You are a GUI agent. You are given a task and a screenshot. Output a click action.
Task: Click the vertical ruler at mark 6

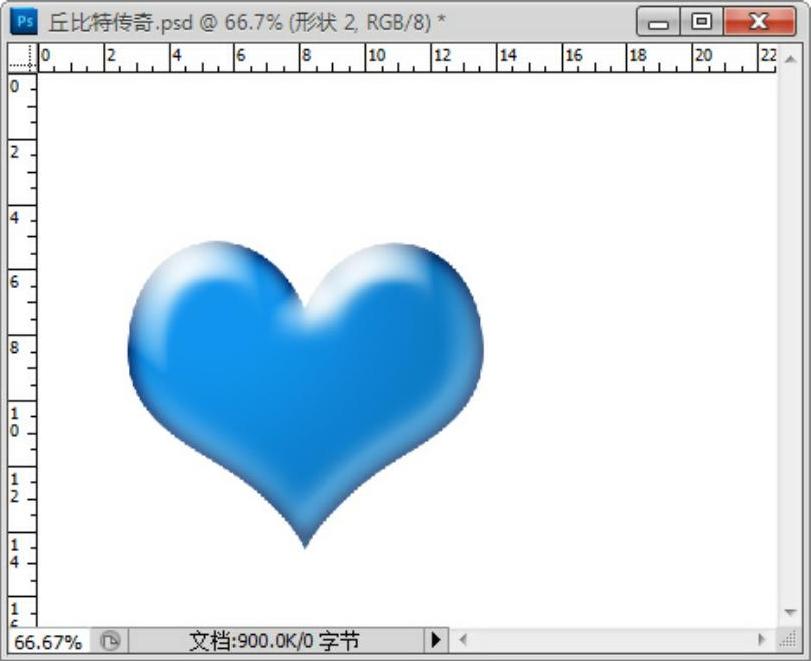click(x=22, y=283)
